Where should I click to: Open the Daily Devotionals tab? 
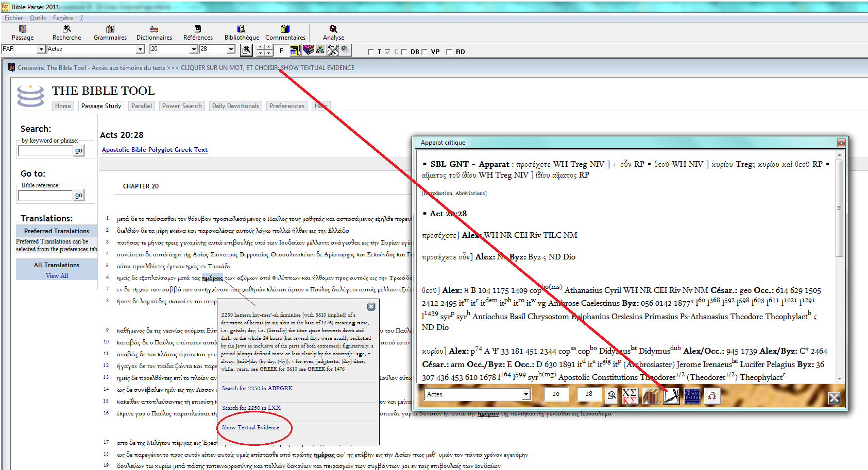(235, 106)
